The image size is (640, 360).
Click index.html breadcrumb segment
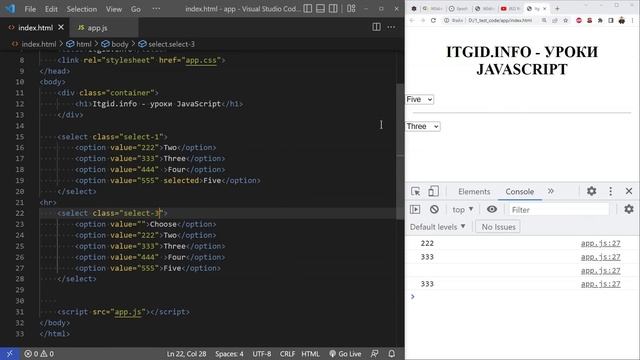(x=34, y=44)
